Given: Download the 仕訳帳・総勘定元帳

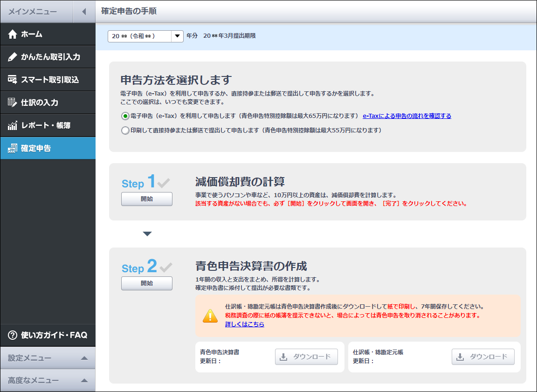Looking at the screenshot, I should tap(483, 357).
